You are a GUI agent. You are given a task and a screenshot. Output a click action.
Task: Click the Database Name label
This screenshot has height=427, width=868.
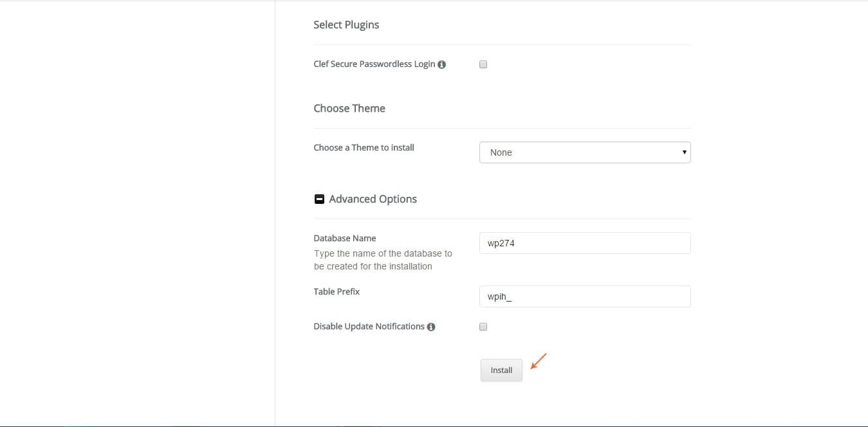345,238
